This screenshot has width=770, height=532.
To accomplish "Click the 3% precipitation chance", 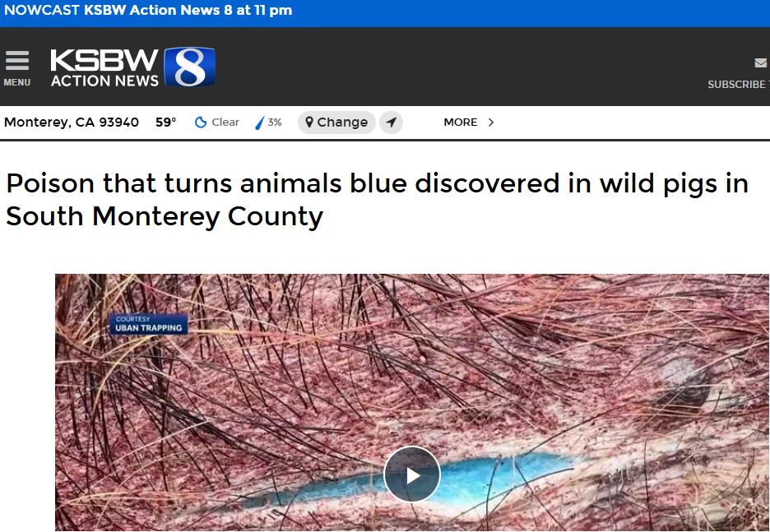I will point(275,123).
